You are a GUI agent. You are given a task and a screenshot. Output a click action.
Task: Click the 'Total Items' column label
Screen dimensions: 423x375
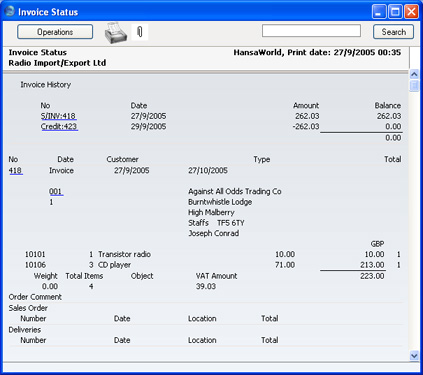(84, 276)
